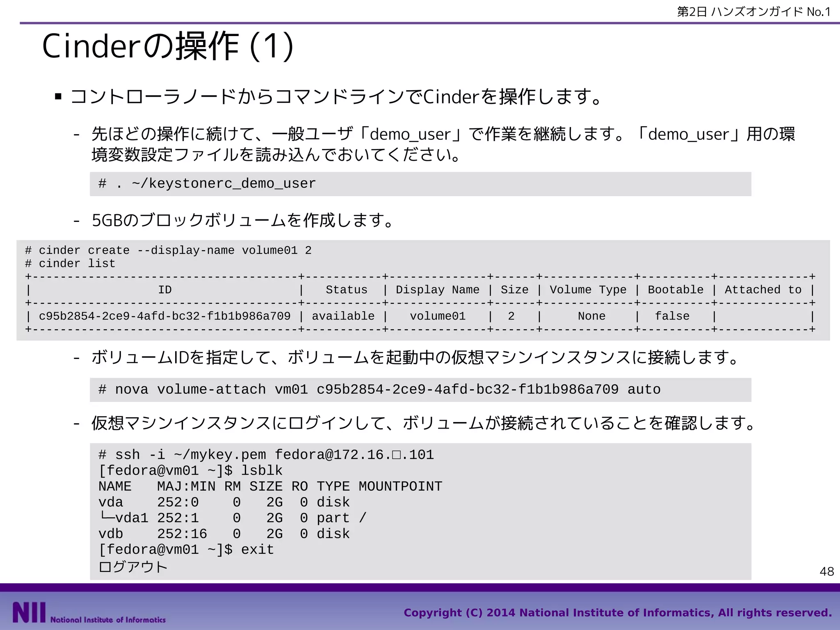Click the vda1 partition row
This screenshot has width=840, height=630.
(x=232, y=518)
